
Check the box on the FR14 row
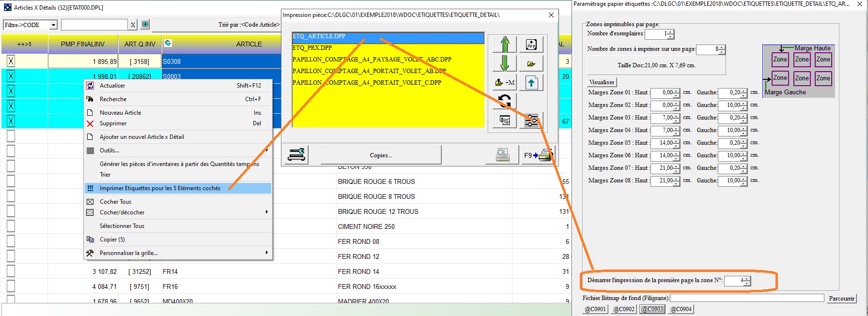click(11, 271)
